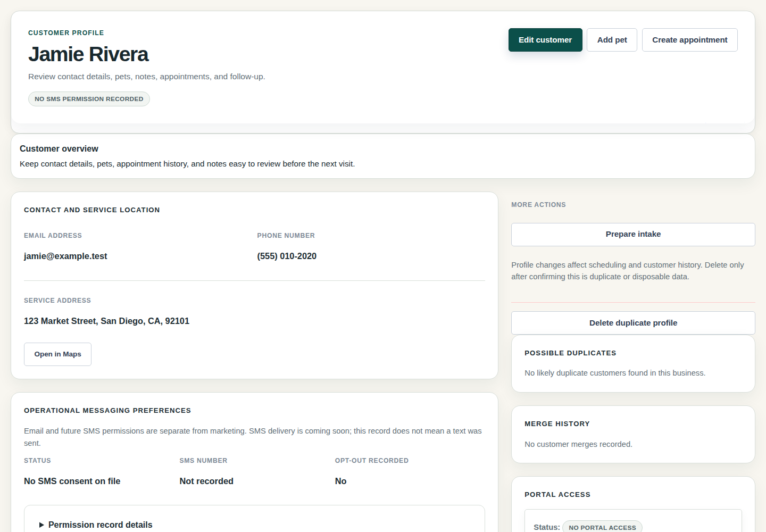Screen dimensions: 766x532
Task: Click the Merge History heading
Action: (x=557, y=424)
